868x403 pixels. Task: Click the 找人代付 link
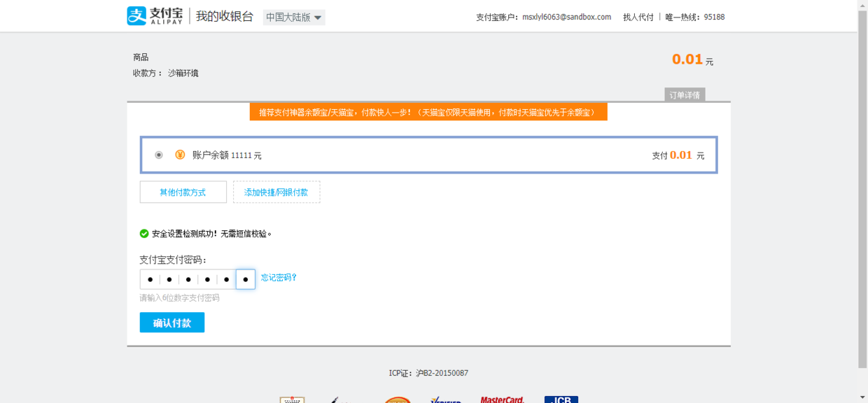tap(638, 17)
